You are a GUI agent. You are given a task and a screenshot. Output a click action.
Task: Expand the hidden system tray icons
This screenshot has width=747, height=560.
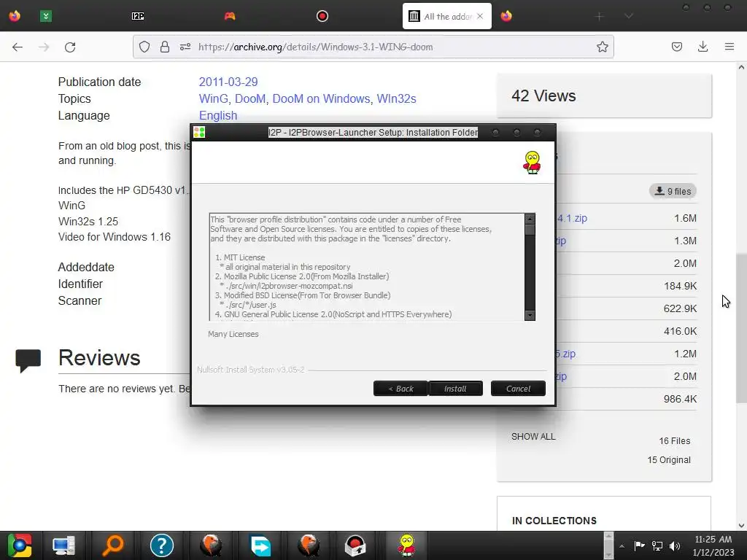pyautogui.click(x=622, y=546)
